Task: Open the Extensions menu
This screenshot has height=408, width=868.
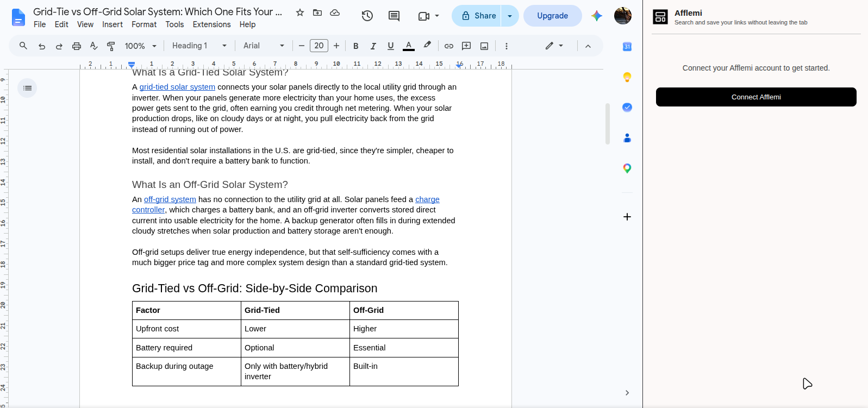Action: point(211,24)
